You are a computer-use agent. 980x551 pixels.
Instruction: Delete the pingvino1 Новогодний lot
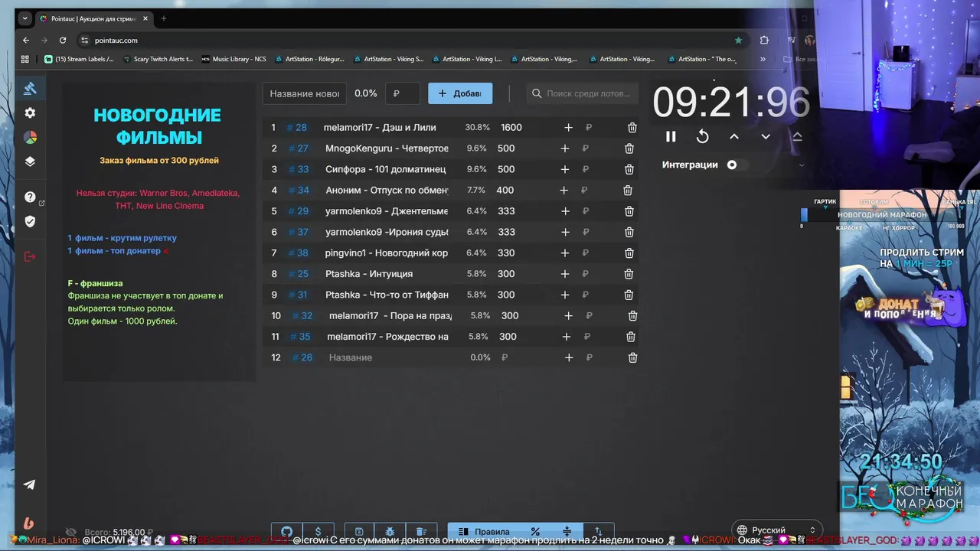[629, 253]
